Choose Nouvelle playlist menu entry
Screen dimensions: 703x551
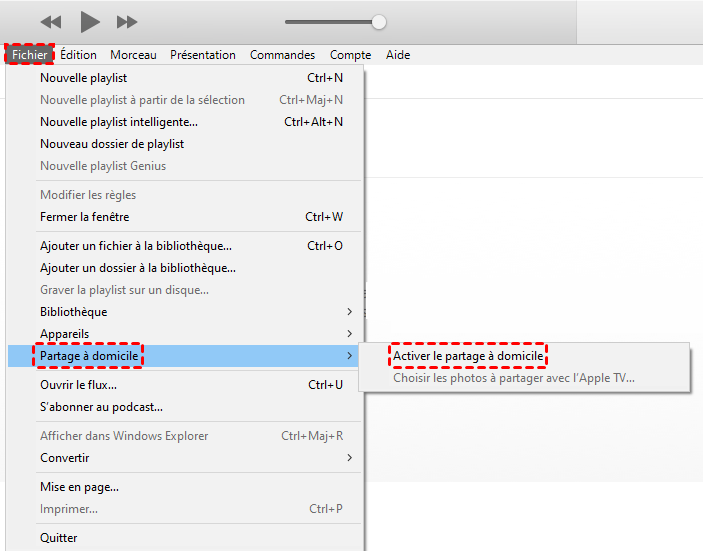click(x=83, y=78)
